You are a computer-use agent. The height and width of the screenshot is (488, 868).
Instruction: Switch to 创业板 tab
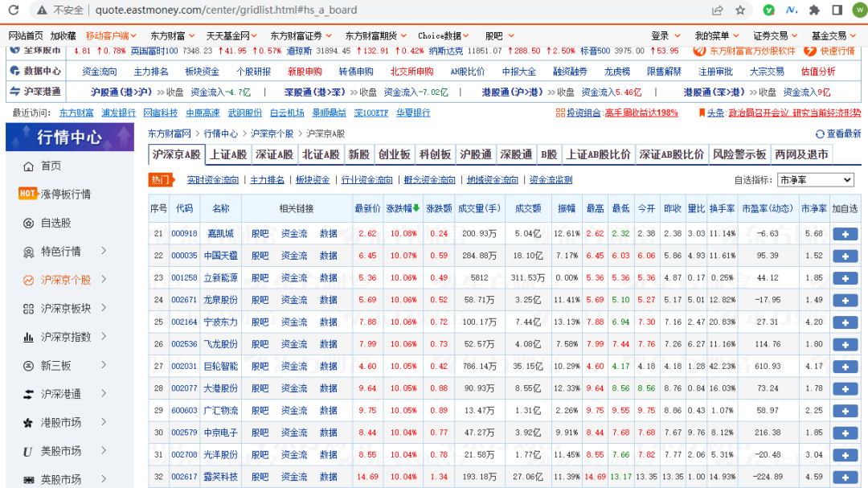pyautogui.click(x=394, y=154)
